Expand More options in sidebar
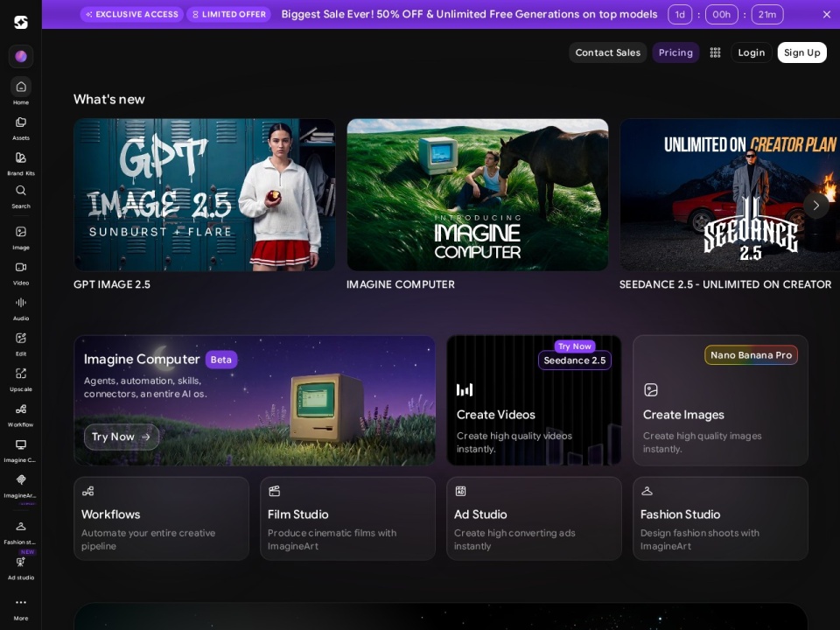This screenshot has height=630, width=840. (21, 609)
